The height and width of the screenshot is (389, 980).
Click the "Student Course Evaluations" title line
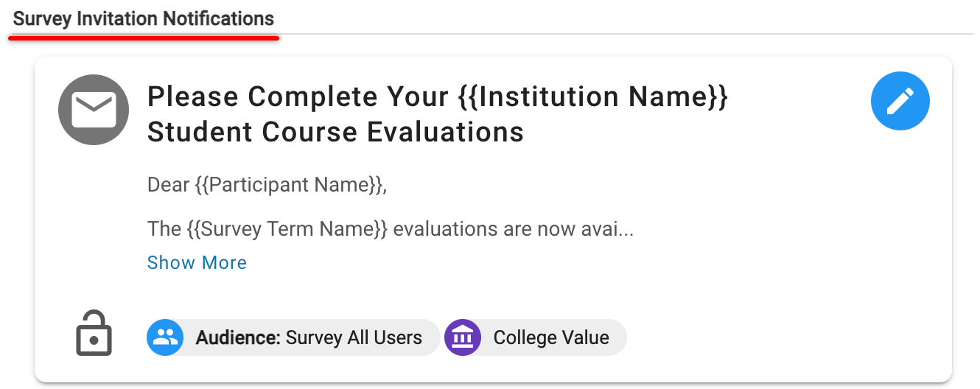coord(335,133)
